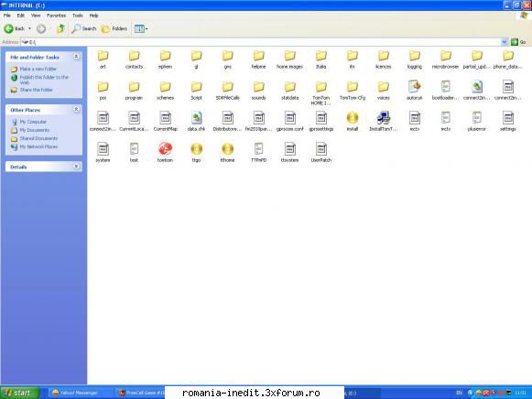Select the SDKFileCalls folder
Image resolution: width=532 pixels, height=399 pixels.
point(228,91)
